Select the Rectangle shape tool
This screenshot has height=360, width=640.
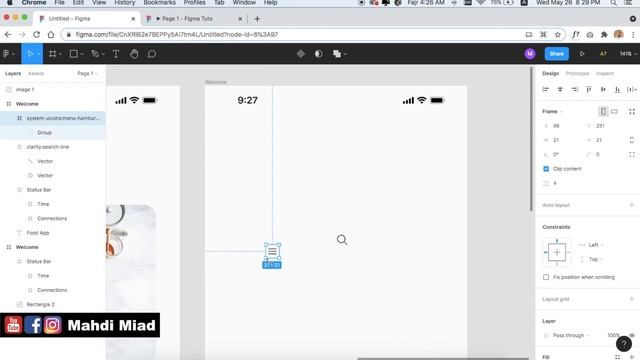[x=73, y=54]
